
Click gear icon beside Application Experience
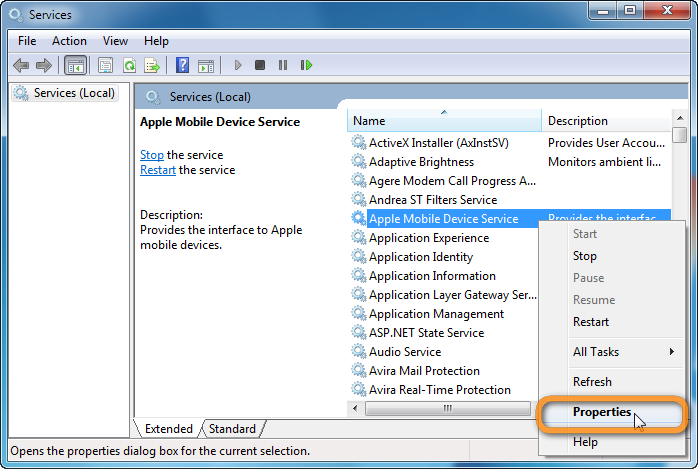(x=359, y=238)
